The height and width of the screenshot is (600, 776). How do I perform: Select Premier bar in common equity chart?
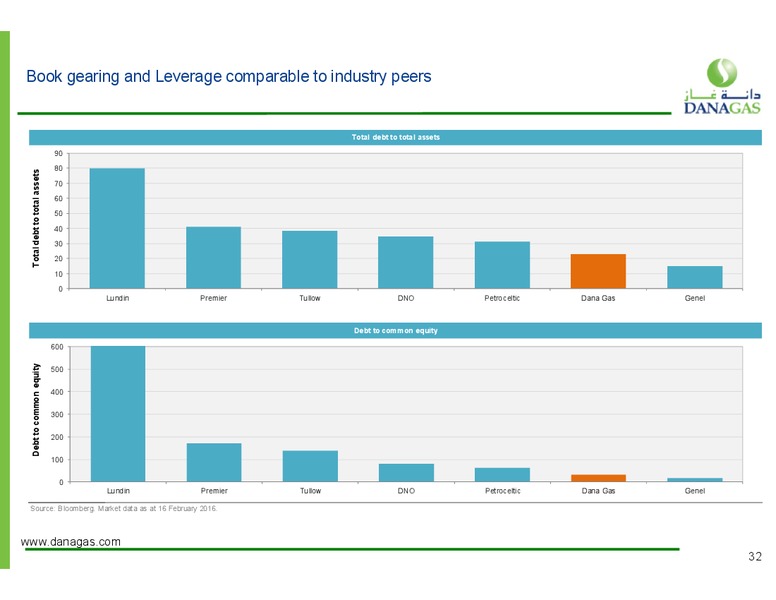pyautogui.click(x=214, y=462)
